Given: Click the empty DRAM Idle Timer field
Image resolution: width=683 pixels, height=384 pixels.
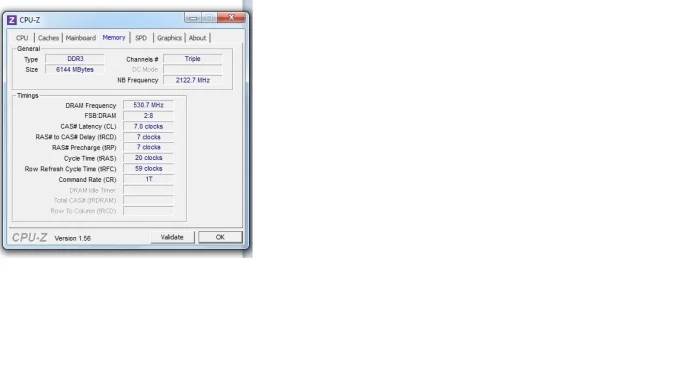Looking at the screenshot, I should click(x=149, y=190).
